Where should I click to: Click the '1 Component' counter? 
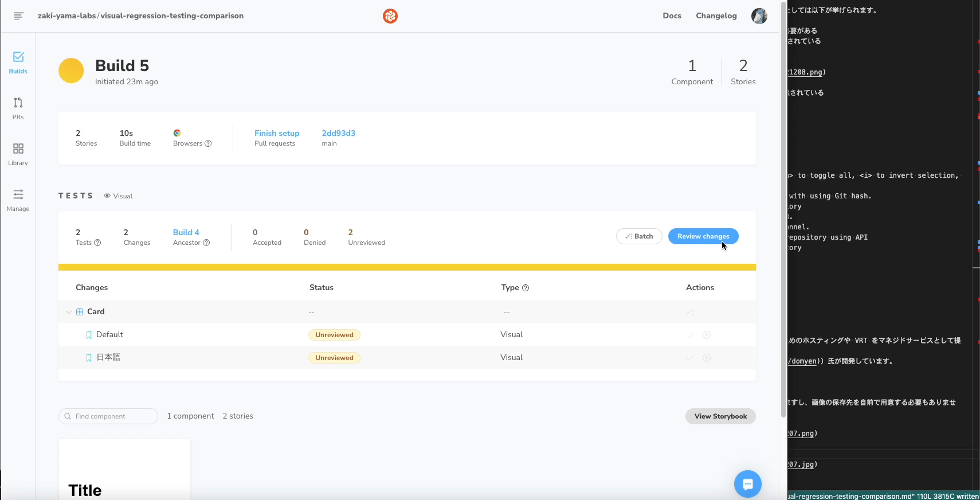692,72
